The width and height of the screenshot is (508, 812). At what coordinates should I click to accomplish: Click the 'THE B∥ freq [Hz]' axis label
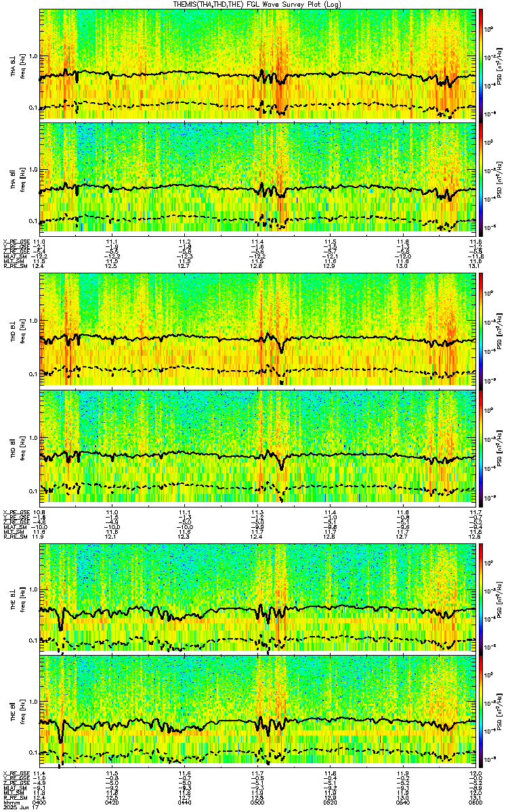[x=17, y=710]
